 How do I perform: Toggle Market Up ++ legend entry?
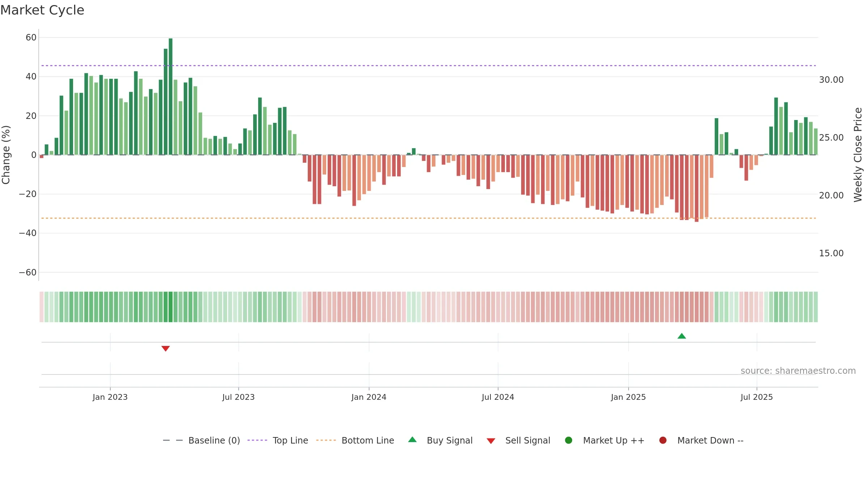point(604,440)
